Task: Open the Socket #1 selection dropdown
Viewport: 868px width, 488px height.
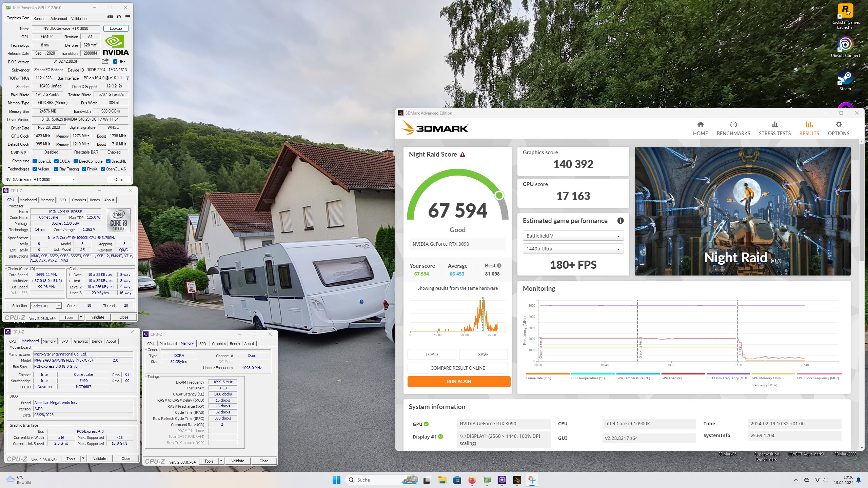Action: point(46,306)
